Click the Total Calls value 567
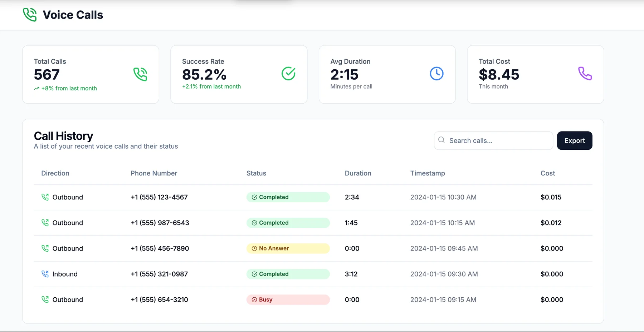Screen dimensions: 644x332 click(x=47, y=75)
